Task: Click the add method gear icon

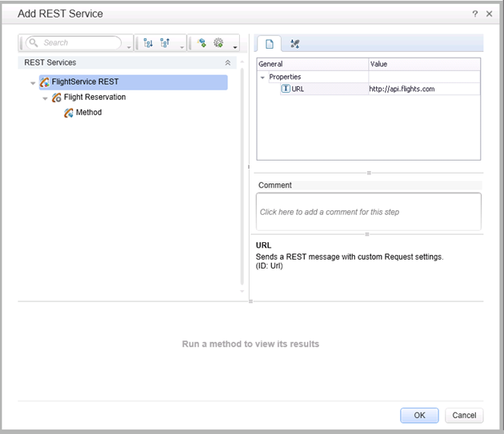Action: 218,43
